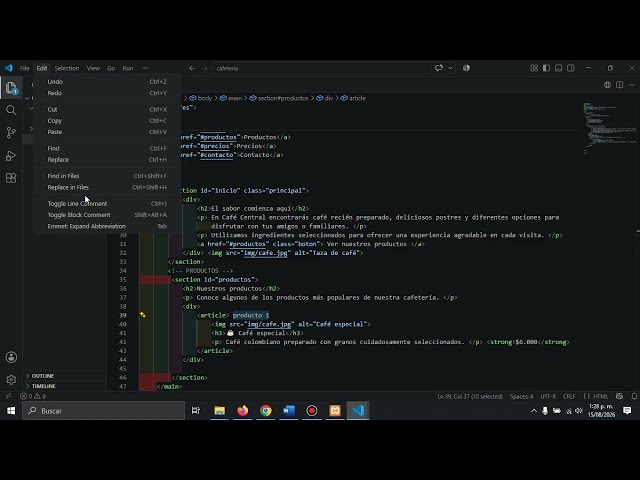Viewport: 640px width, 480px height.
Task: Go back with the left arrow
Action: [192, 68]
